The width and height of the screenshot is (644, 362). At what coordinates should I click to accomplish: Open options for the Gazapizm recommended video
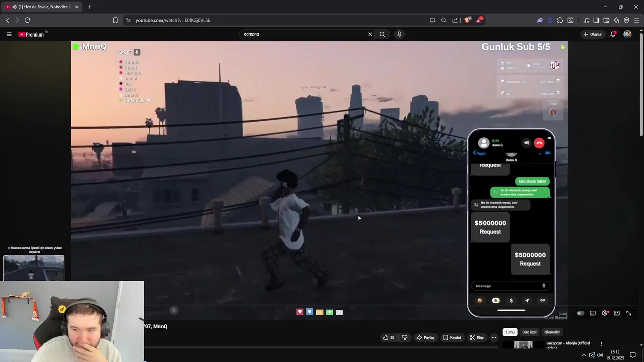point(601,344)
